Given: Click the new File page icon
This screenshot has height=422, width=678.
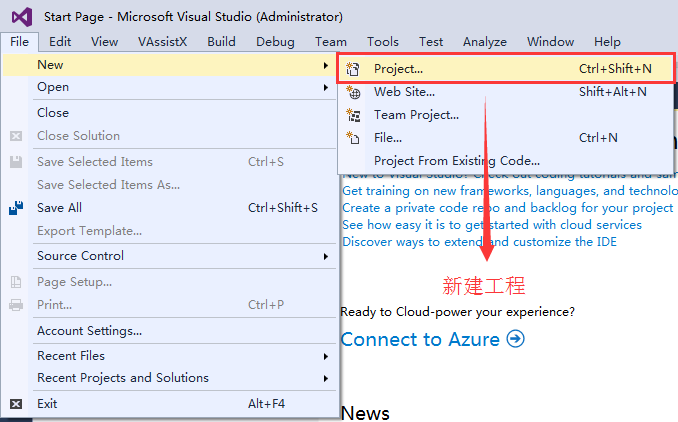Looking at the screenshot, I should pos(353,137).
